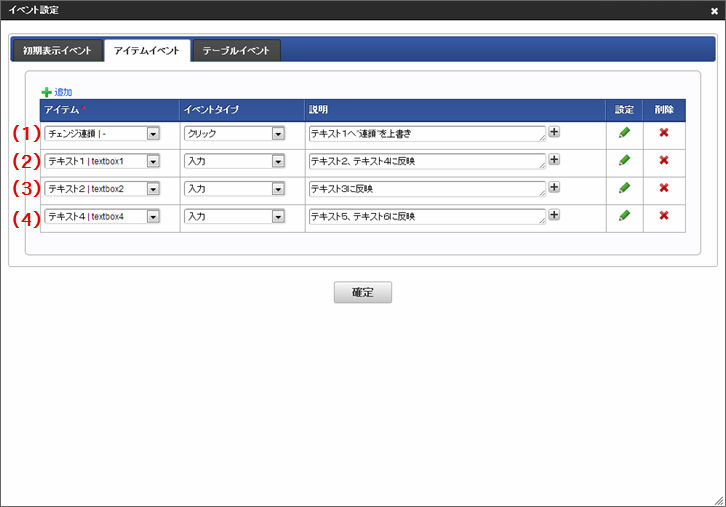Expand description plus button in テキスト4 row
Screen dimensions: 726x507
coord(554,214)
